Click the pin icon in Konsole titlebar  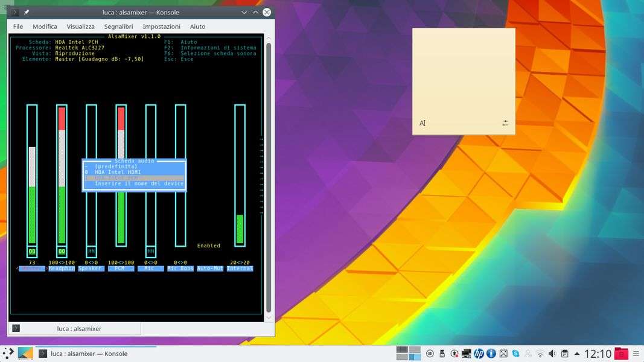27,12
